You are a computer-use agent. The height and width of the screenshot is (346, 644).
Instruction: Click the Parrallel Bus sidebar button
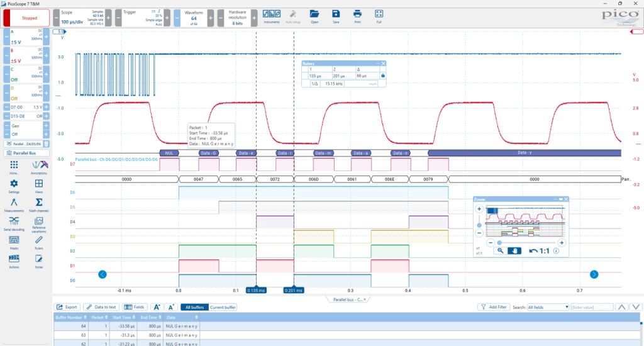pos(26,153)
